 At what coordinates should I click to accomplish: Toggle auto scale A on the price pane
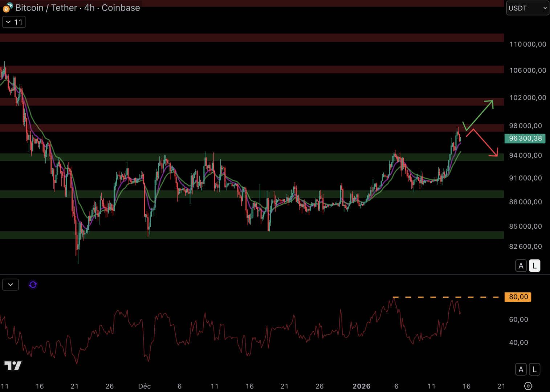click(x=521, y=266)
